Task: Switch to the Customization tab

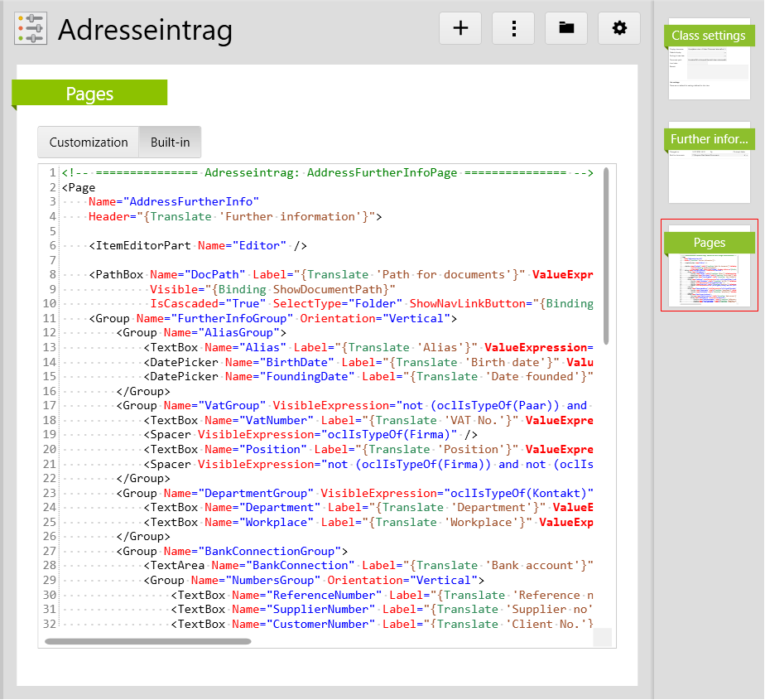Action: pos(89,142)
